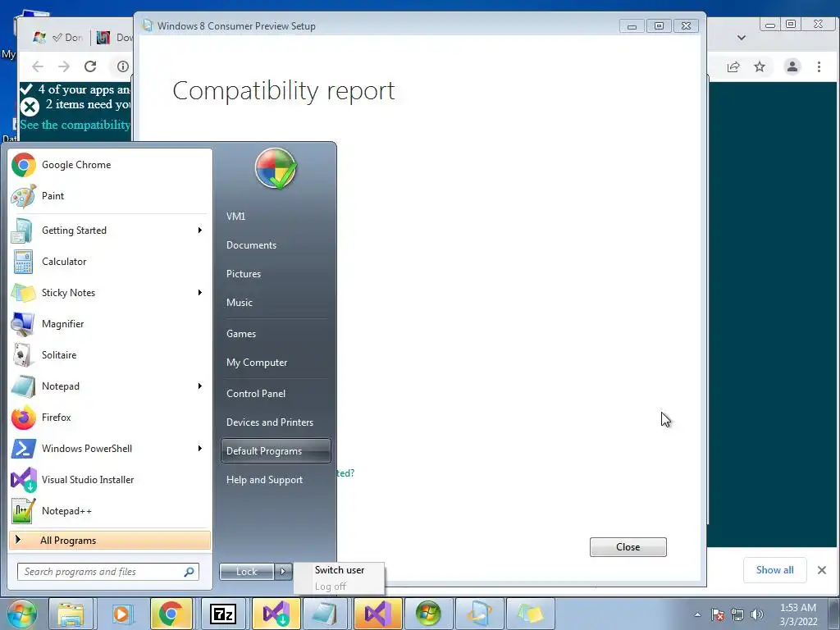The image size is (840, 630).
Task: Open Devices and Printers
Action: click(x=276, y=422)
